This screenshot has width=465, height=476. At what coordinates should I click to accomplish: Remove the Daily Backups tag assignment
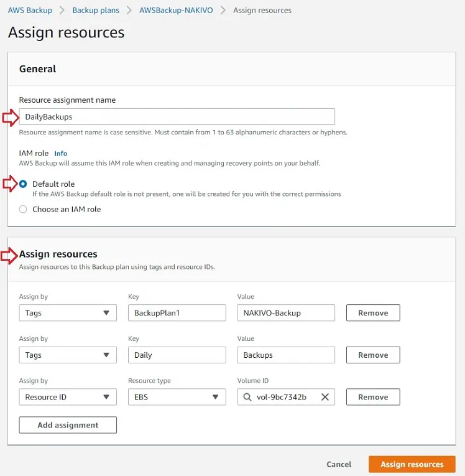372,355
